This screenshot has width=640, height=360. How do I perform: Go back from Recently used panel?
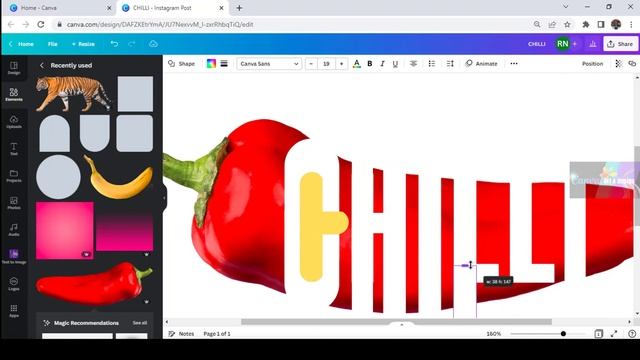[x=42, y=65]
